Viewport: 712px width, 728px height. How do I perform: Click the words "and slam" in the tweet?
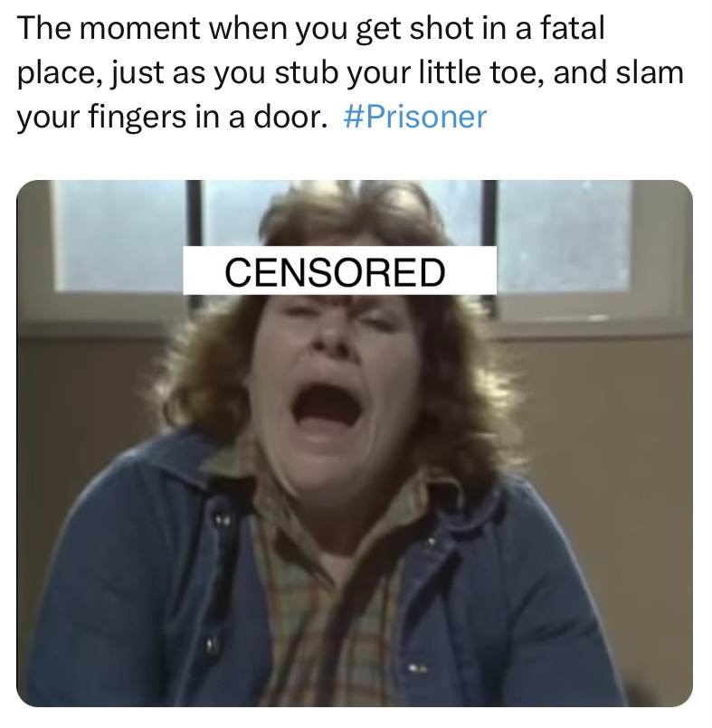(618, 73)
